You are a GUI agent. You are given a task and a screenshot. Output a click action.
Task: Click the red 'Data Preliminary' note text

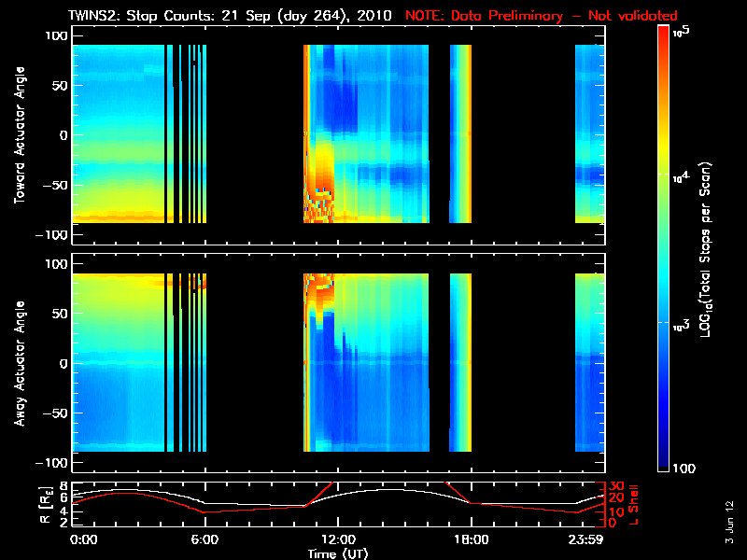click(x=542, y=16)
